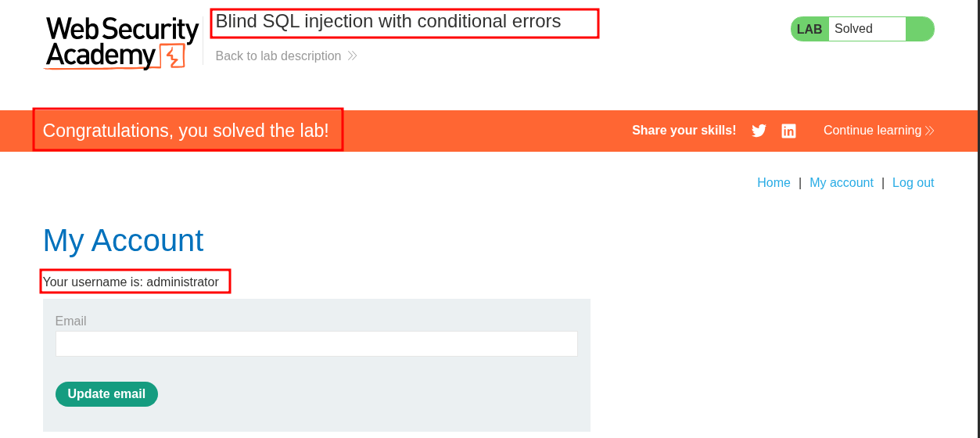Click the lab title heading text
The width and height of the screenshot is (980, 438).
[388, 22]
